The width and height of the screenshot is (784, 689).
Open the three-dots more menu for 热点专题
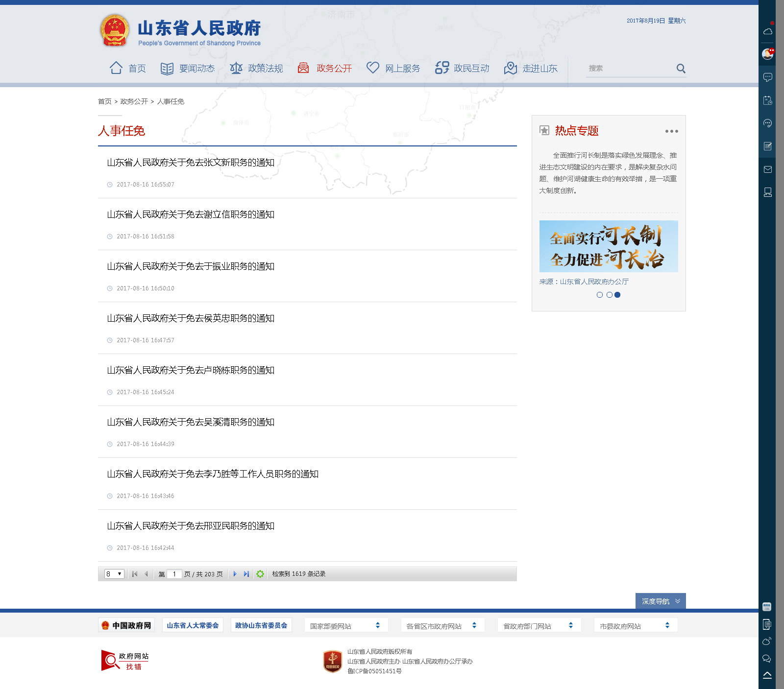click(x=671, y=131)
